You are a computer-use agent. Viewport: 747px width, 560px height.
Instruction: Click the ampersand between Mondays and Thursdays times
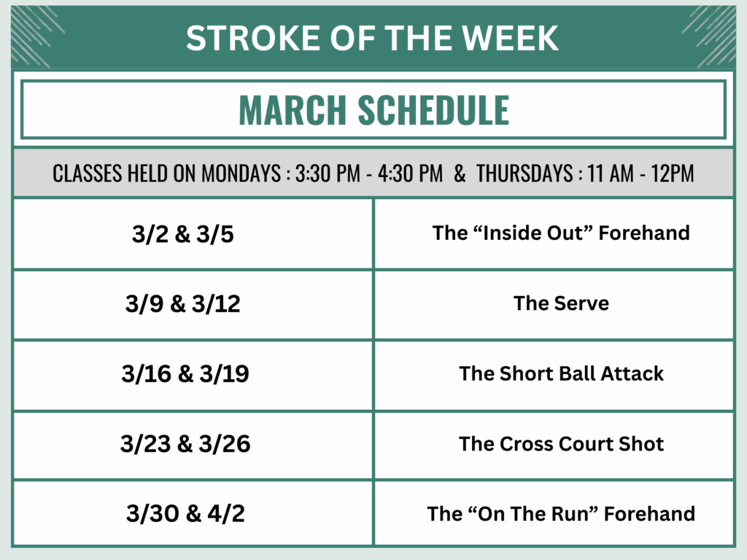[460, 174]
